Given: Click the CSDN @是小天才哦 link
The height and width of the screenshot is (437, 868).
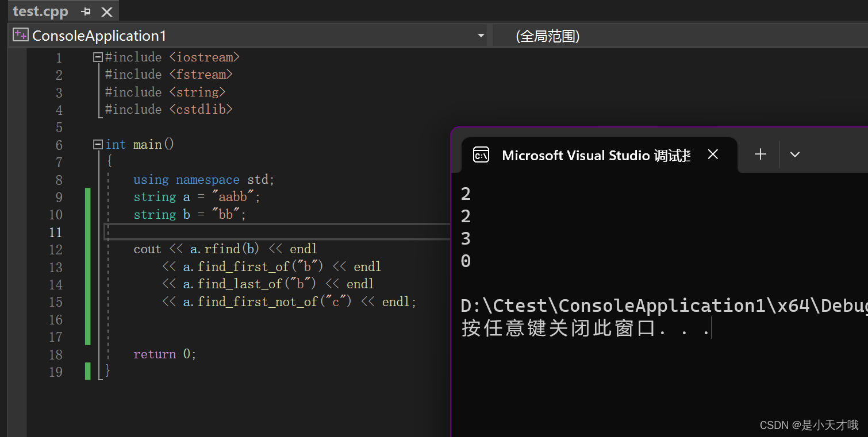Looking at the screenshot, I should [x=809, y=425].
